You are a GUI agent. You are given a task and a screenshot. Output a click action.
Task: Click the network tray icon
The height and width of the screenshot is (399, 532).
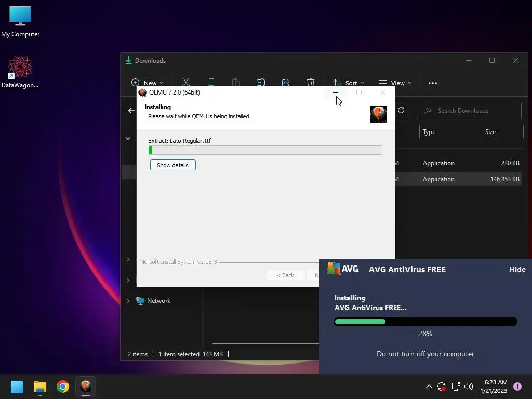click(x=456, y=387)
